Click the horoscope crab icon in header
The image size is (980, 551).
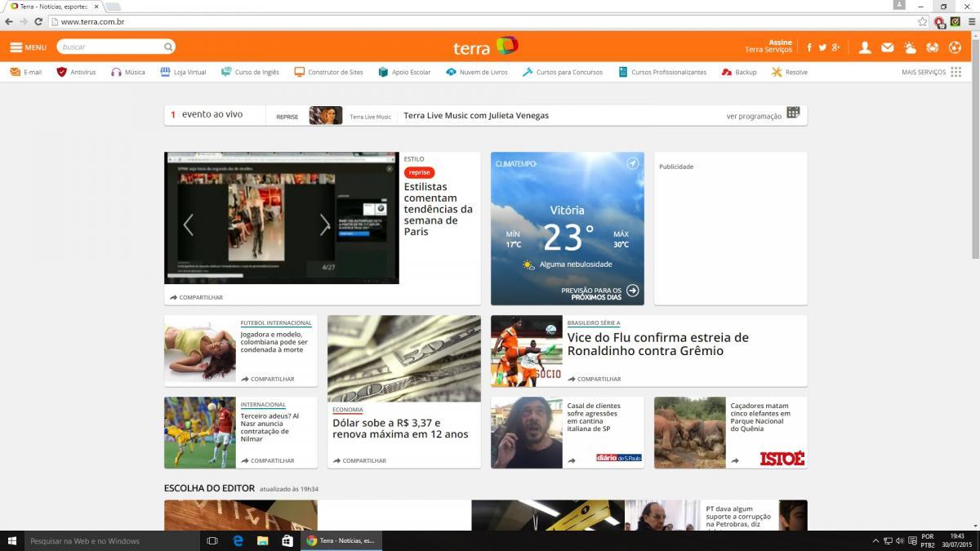[932, 47]
